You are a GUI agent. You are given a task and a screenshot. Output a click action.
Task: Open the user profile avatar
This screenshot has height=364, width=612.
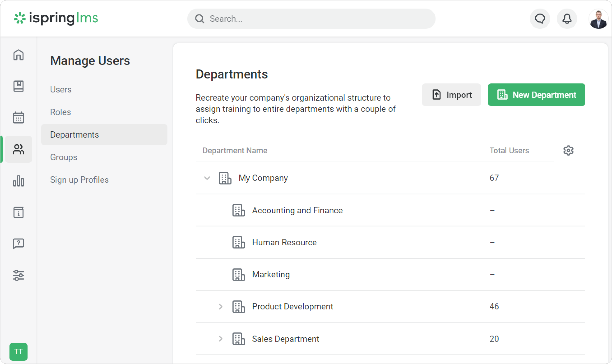coord(598,19)
